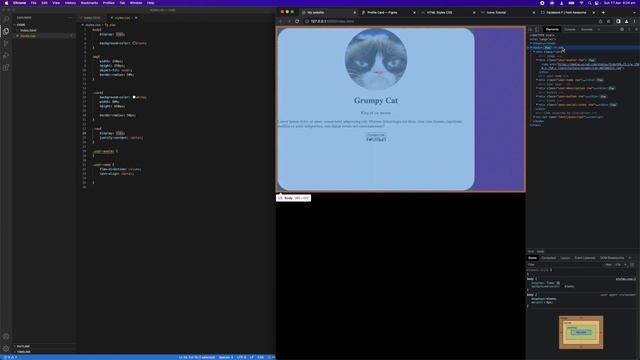Go forward in the Chrome browser
Screen dimensions: 640x360
click(x=289, y=21)
